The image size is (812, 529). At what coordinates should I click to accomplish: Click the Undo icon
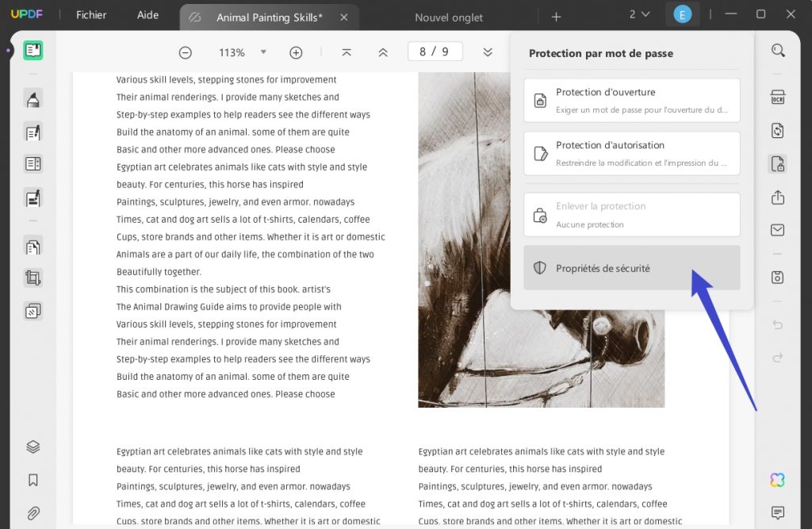click(x=777, y=325)
